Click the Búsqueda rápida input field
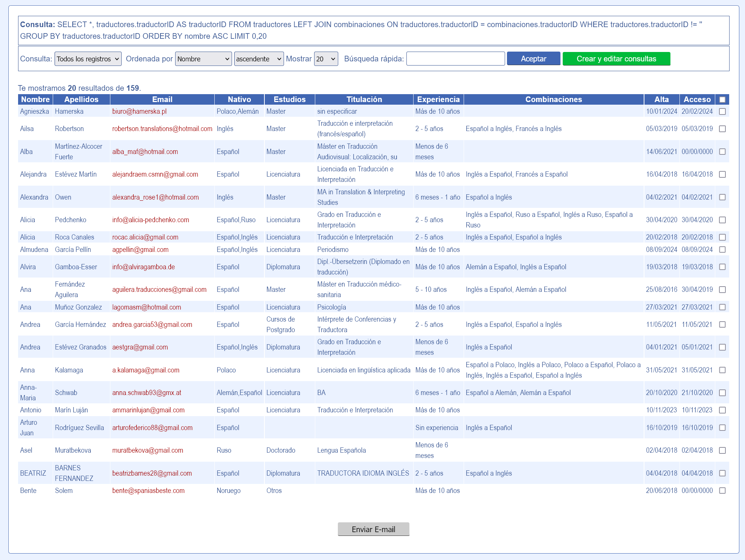This screenshot has width=745, height=560. 455,59
